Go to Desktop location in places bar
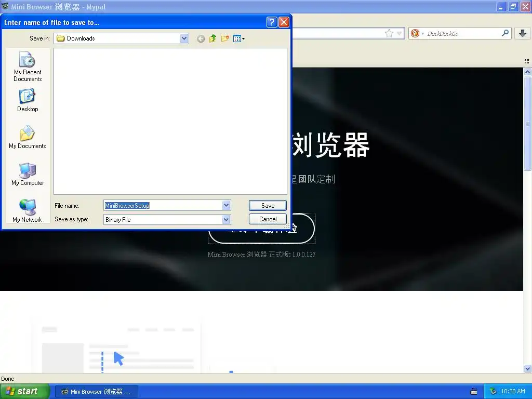This screenshot has width=532, height=399. (28, 100)
